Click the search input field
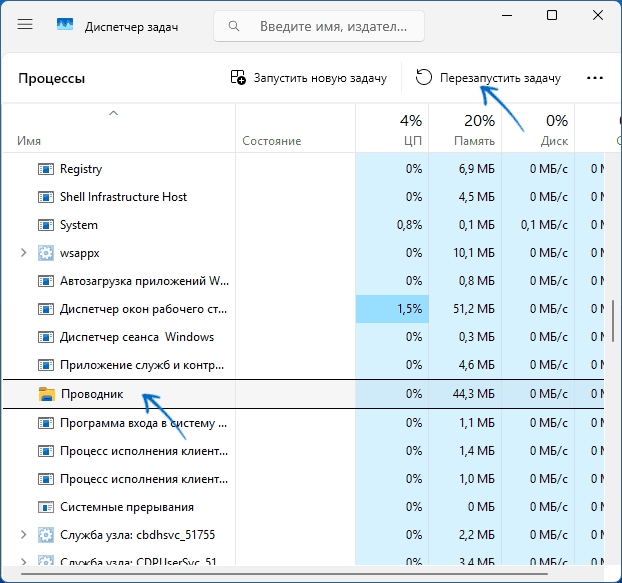Image resolution: width=622 pixels, height=583 pixels. coord(319,26)
